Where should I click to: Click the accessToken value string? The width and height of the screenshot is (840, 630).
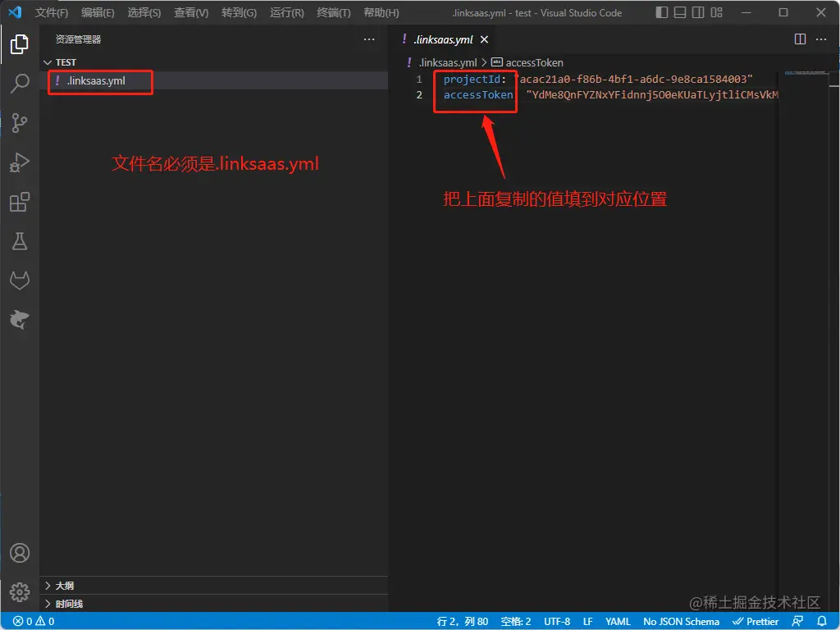[x=652, y=95]
